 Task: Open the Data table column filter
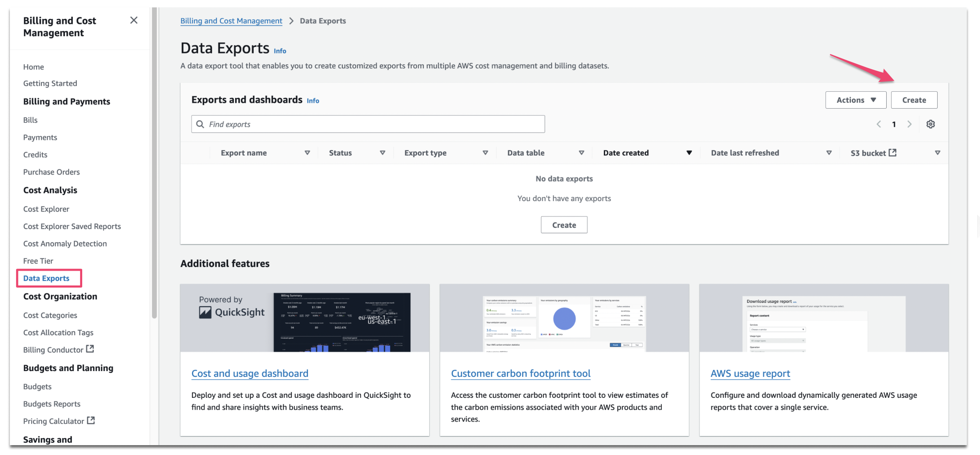pyautogui.click(x=581, y=153)
